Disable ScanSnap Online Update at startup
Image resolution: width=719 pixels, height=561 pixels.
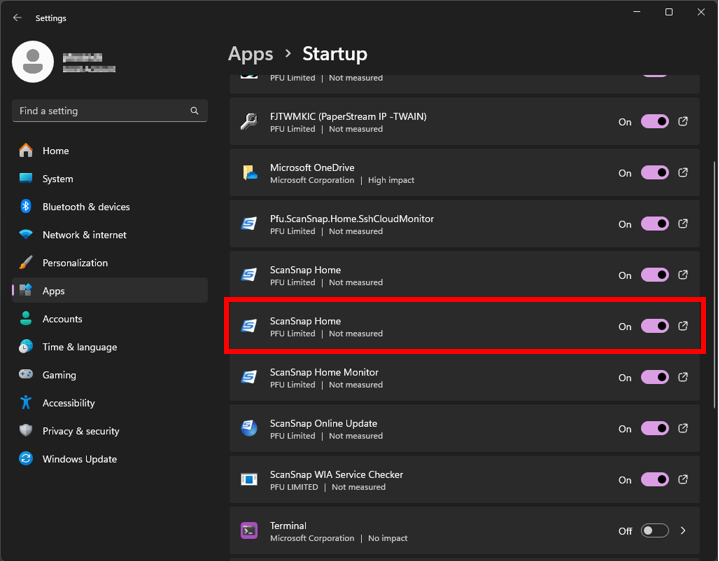pos(654,428)
